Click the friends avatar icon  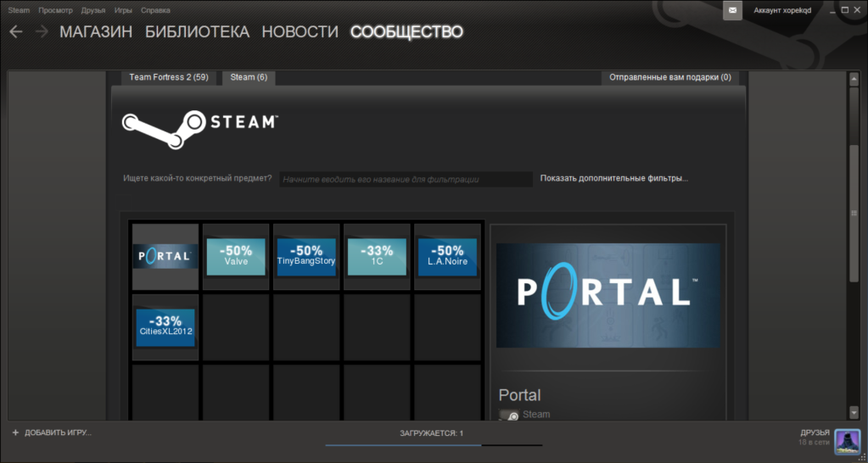tap(847, 440)
